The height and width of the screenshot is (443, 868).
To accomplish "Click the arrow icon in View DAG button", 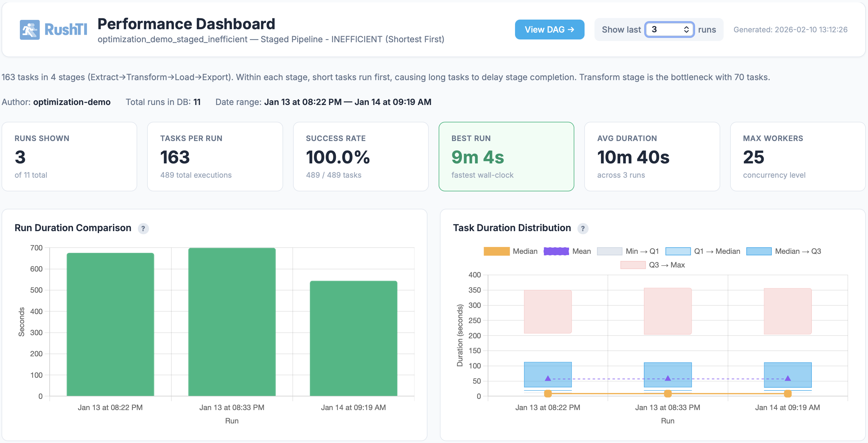I will pos(571,29).
